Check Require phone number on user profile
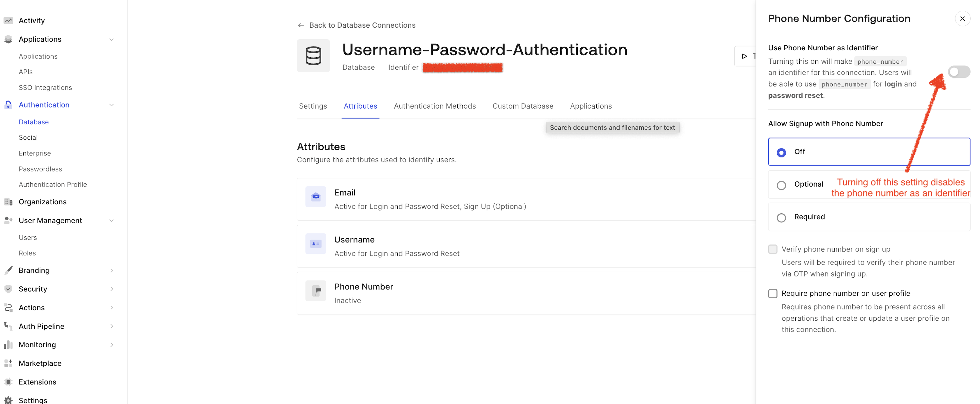 (773, 293)
